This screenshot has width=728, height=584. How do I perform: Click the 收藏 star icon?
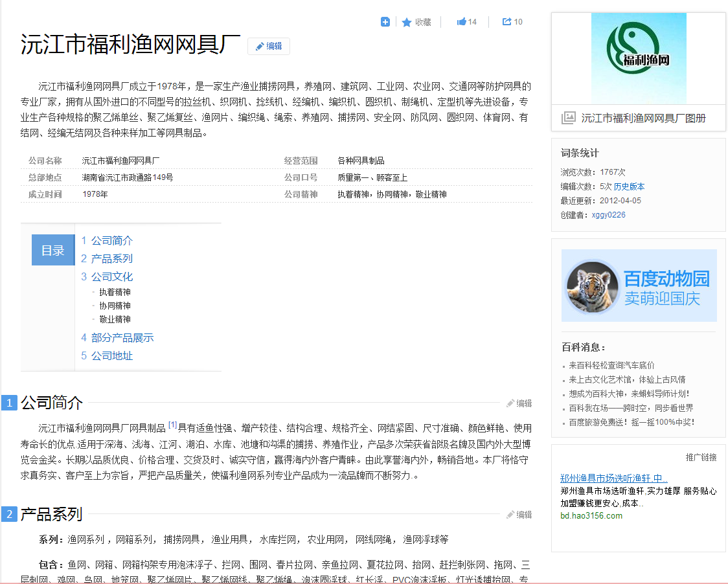[406, 22]
